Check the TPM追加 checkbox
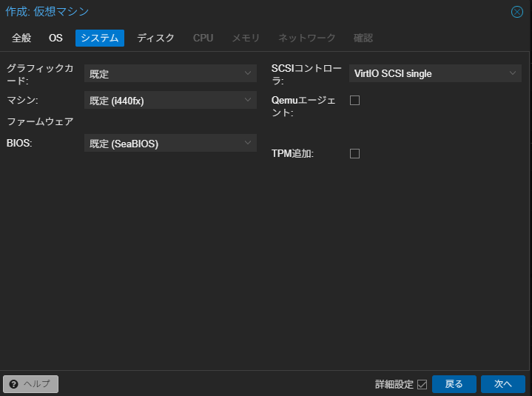 (354, 154)
